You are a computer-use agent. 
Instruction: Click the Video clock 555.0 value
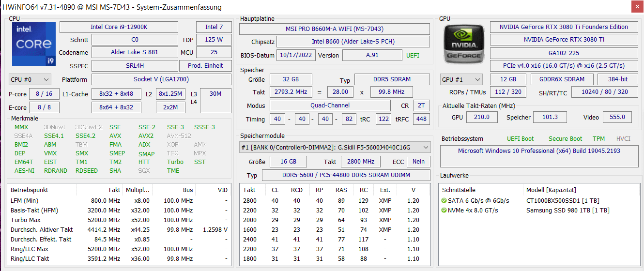(617, 117)
